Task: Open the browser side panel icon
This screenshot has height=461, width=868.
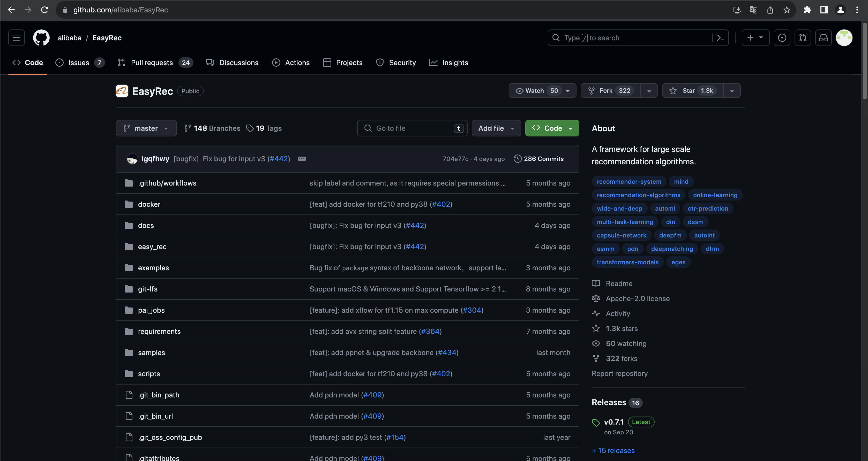Action: (x=824, y=10)
